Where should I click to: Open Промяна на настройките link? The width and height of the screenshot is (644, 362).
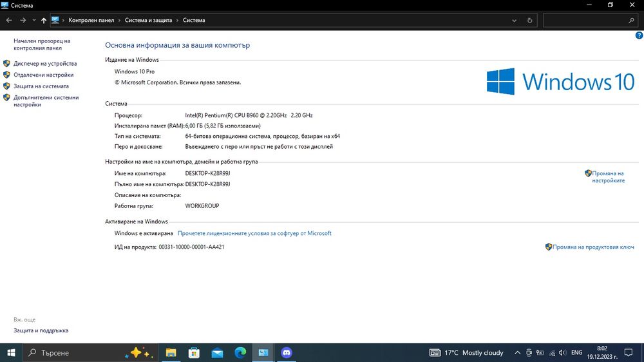[x=608, y=176]
